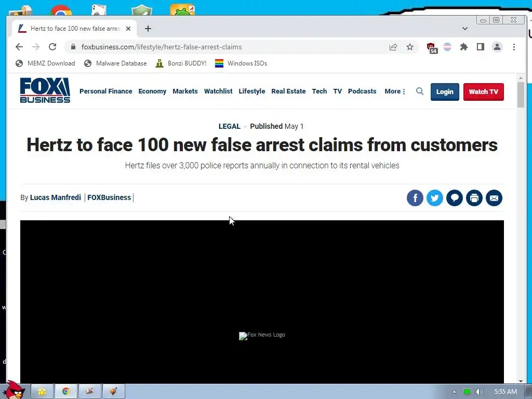Click the Watch TV button

[x=484, y=91]
